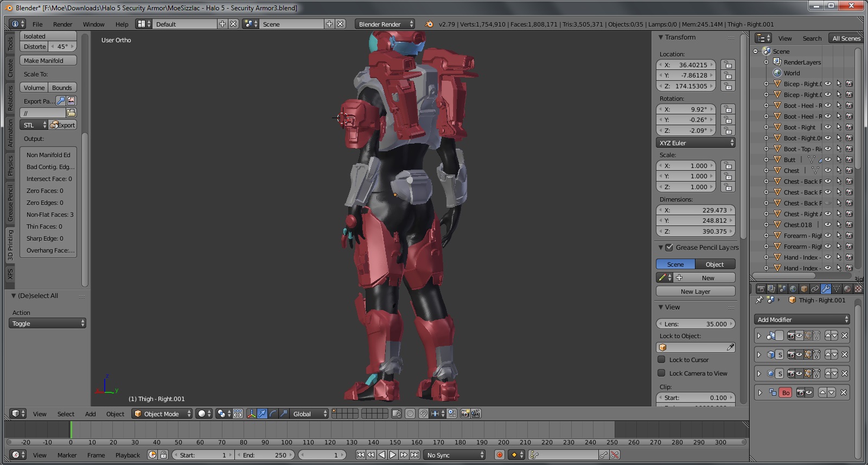Viewport: 868px width, 465px height.
Task: Click the OpenGL render animation clapper icon
Action: (476, 414)
